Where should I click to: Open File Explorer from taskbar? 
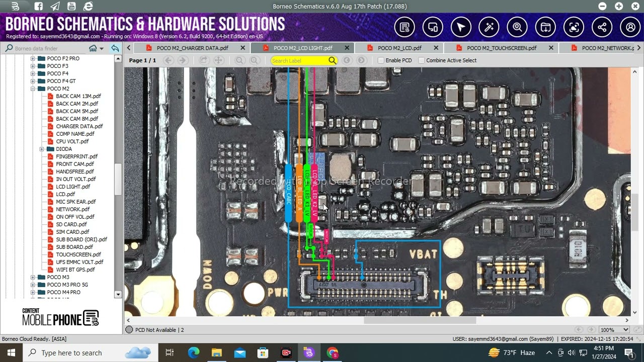(217, 352)
